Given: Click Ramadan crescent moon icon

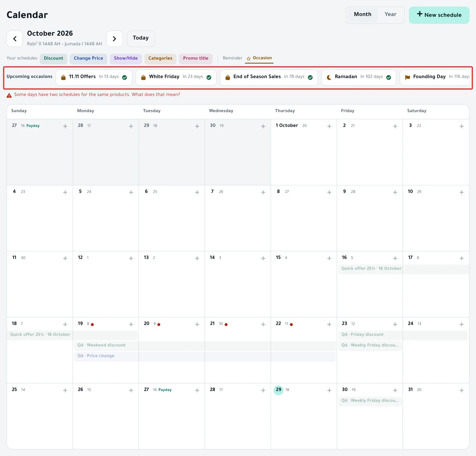Looking at the screenshot, I should (329, 77).
